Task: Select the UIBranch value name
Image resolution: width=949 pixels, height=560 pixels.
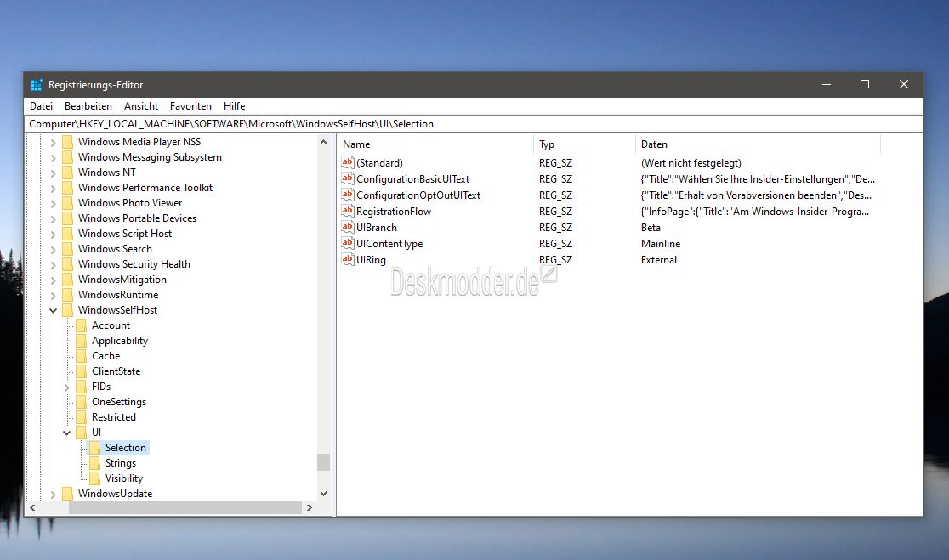Action: click(377, 228)
